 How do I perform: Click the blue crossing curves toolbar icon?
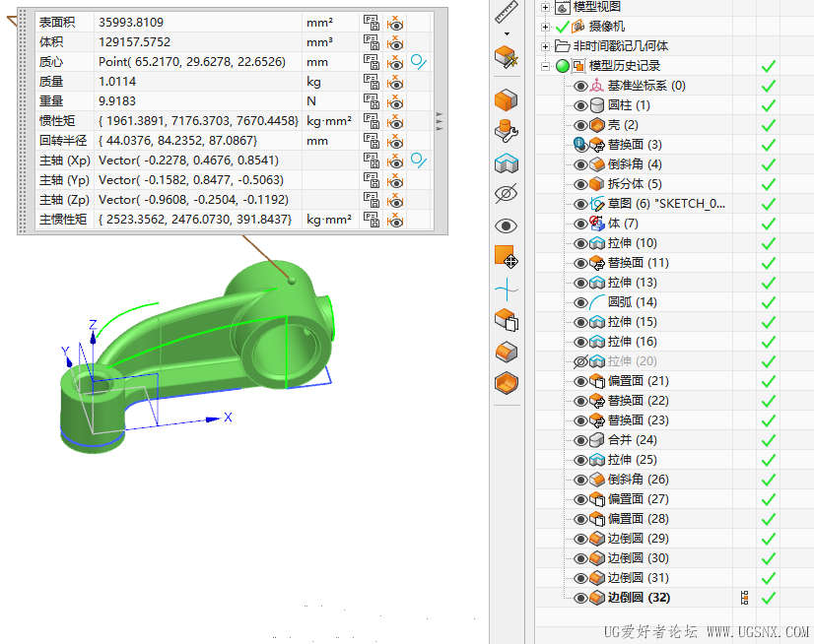click(x=506, y=289)
